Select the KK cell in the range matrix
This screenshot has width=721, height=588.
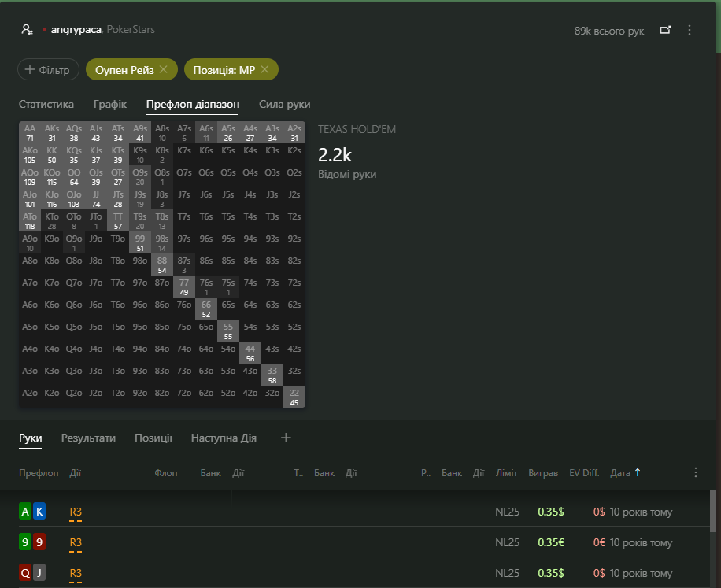pos(52,155)
